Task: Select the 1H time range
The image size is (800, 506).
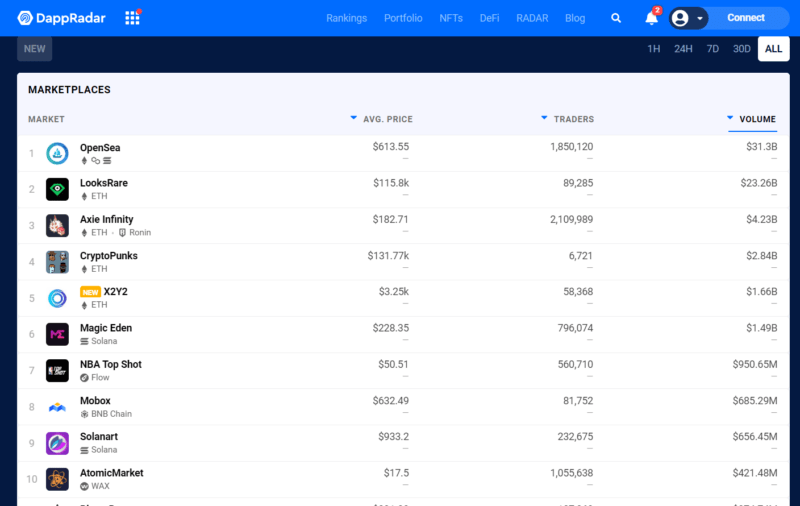Action: coord(654,49)
